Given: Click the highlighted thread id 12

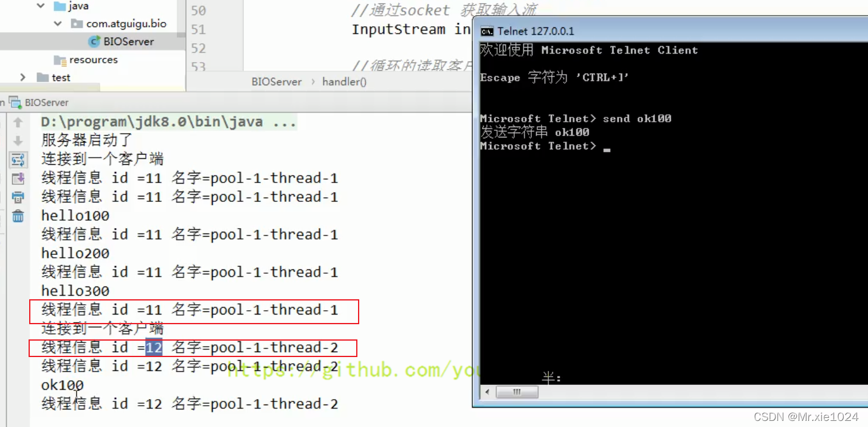Looking at the screenshot, I should pos(154,347).
